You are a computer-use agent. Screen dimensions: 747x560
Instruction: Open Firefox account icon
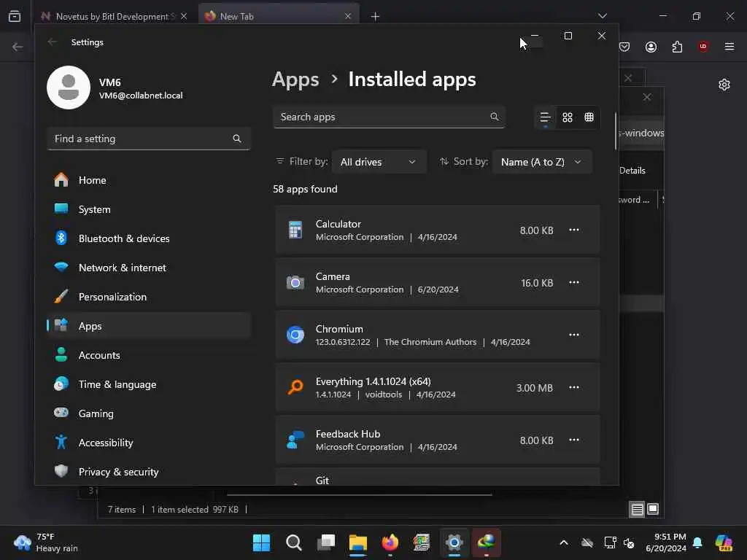click(x=651, y=47)
